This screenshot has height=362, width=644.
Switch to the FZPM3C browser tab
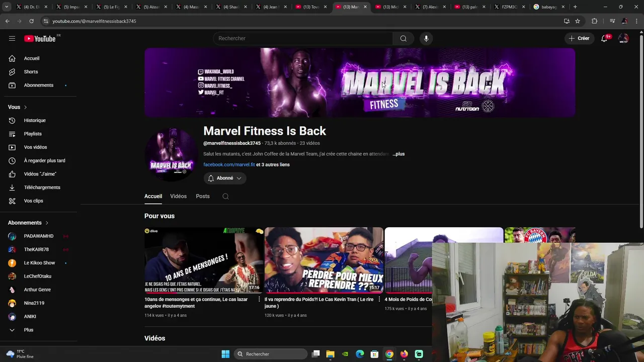(509, 7)
